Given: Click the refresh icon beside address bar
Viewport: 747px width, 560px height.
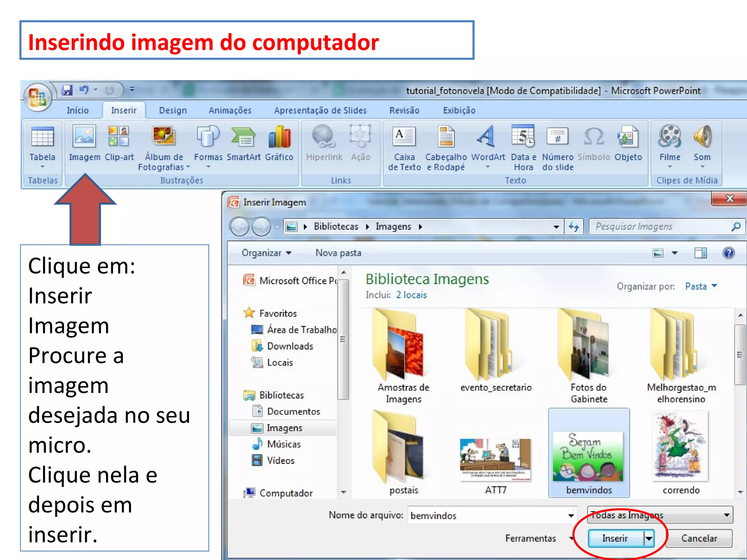Looking at the screenshot, I should click(x=574, y=227).
